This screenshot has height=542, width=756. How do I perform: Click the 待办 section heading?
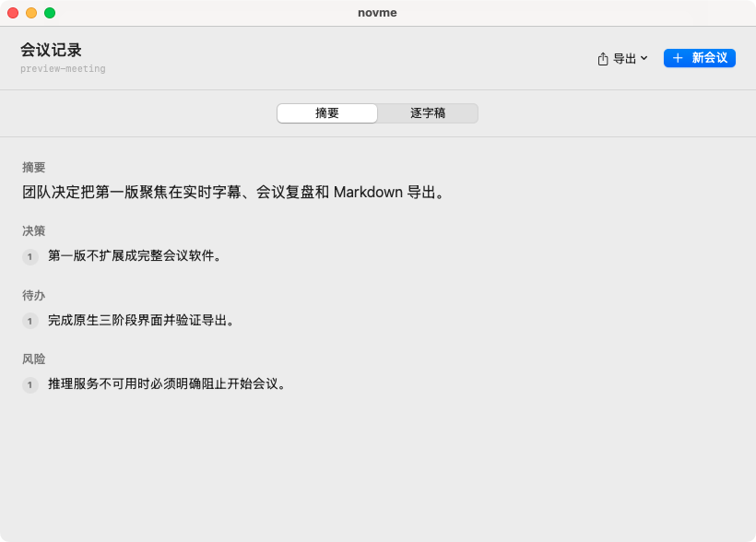[34, 295]
